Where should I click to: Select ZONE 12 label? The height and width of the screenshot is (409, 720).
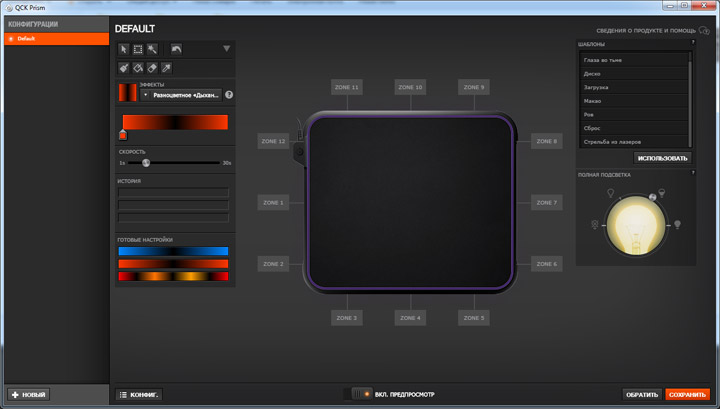pyautogui.click(x=273, y=141)
